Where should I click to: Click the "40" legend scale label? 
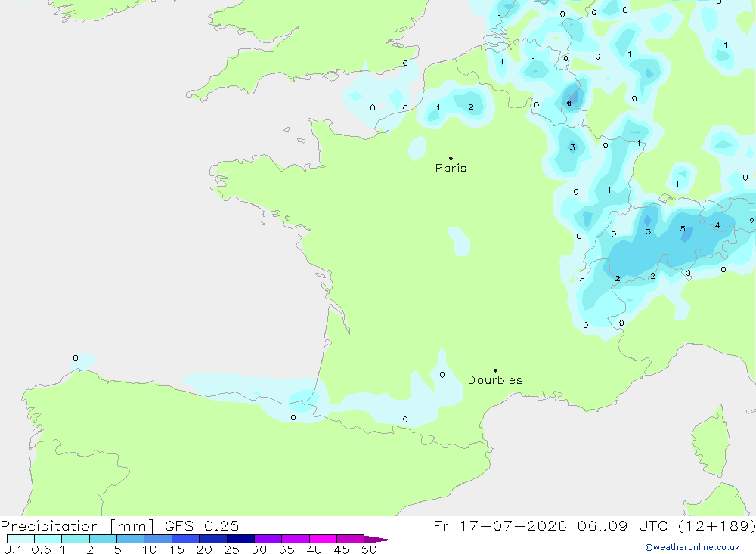[314, 549]
